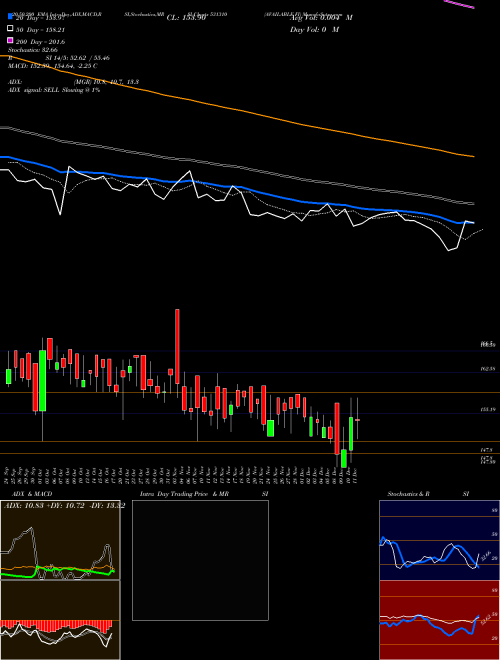The height and width of the screenshot is (660, 500).
Task: Click the 'Avg Vol: 0.004 M' text
Action: pos(321,18)
